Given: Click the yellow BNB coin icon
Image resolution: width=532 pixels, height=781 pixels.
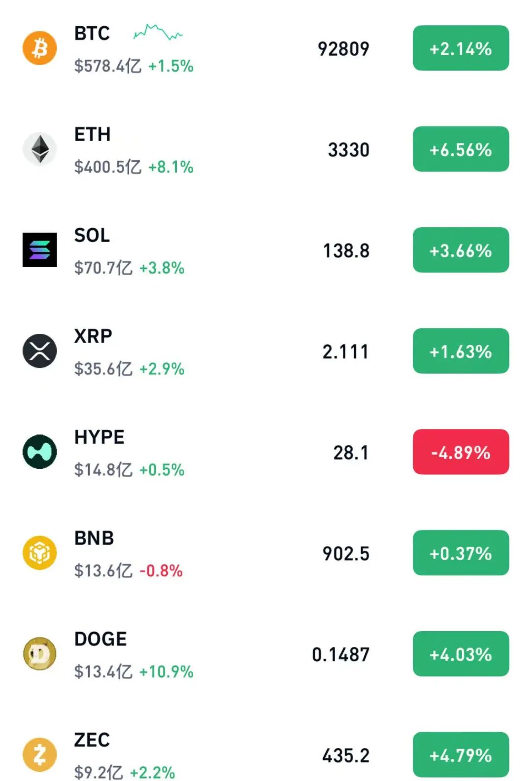Looking at the screenshot, I should [39, 553].
